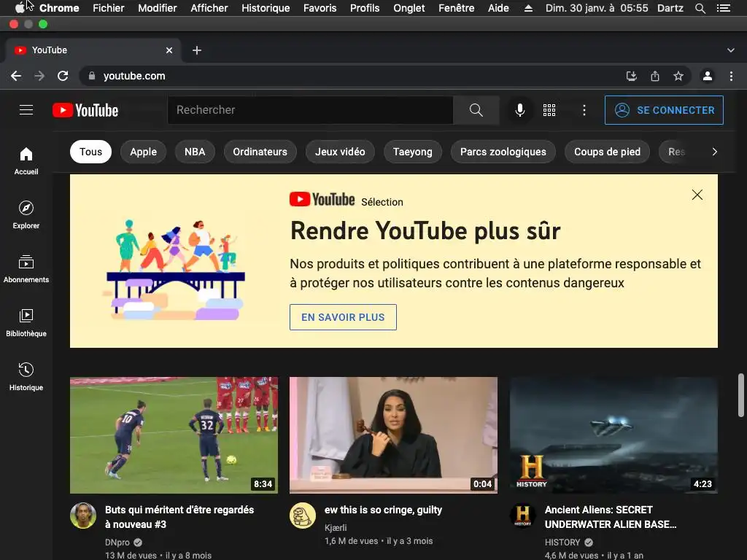The image size is (747, 560).
Task: Select the Tous filter chip
Action: 90,152
